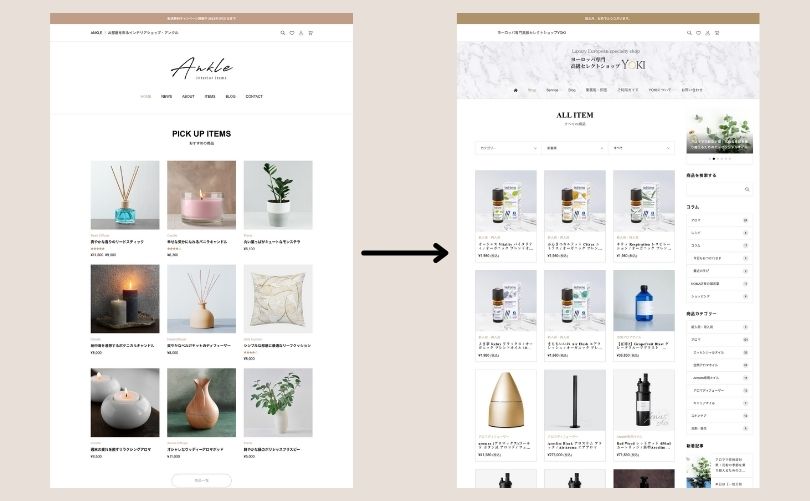This screenshot has height=501, width=810.
Task: Select BLOG in the Ankle navigation
Action: pyautogui.click(x=230, y=97)
